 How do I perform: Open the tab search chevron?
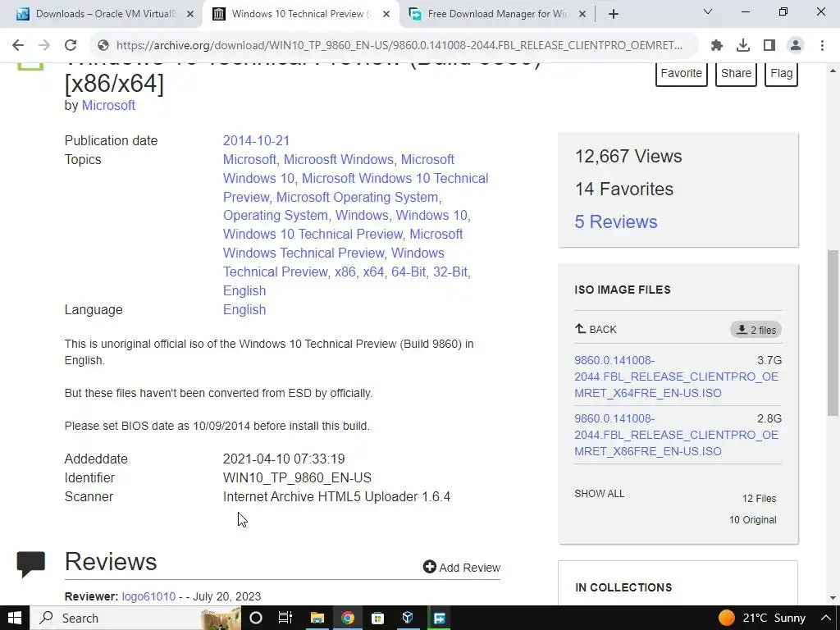[x=708, y=11]
